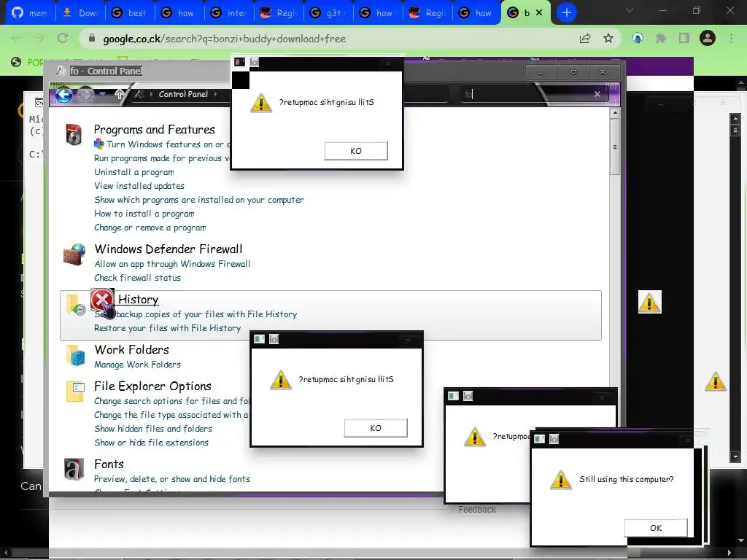
Task: Click 'Run programs made for previous' link
Action: click(162, 158)
